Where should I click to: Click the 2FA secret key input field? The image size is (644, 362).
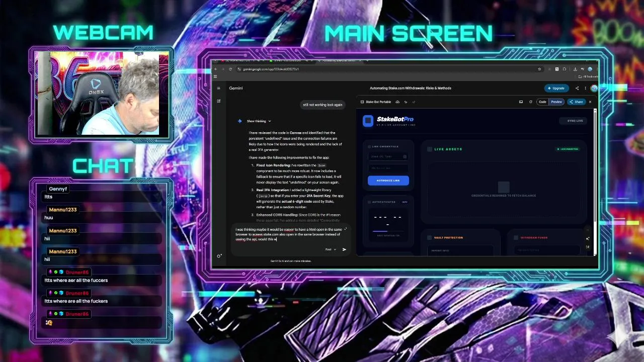point(388,168)
